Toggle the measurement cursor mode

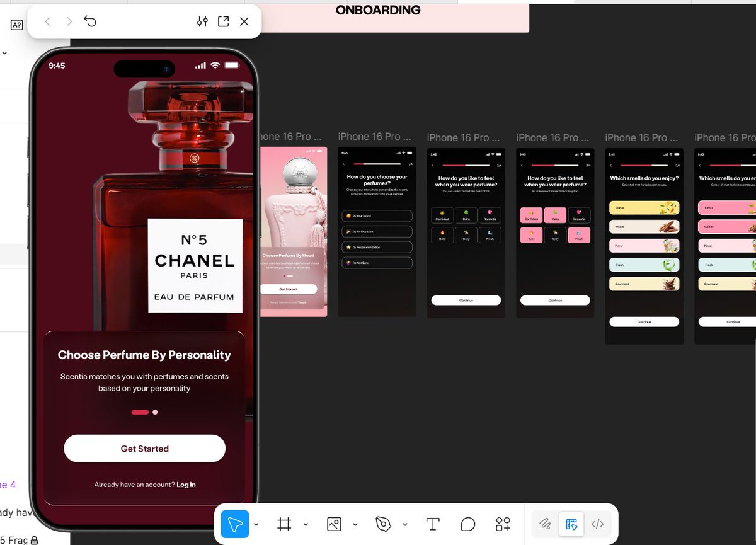coord(571,524)
